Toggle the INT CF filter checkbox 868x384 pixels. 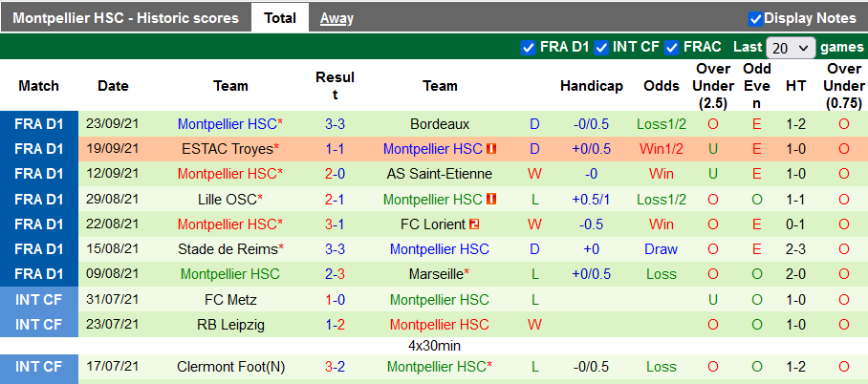[x=601, y=47]
